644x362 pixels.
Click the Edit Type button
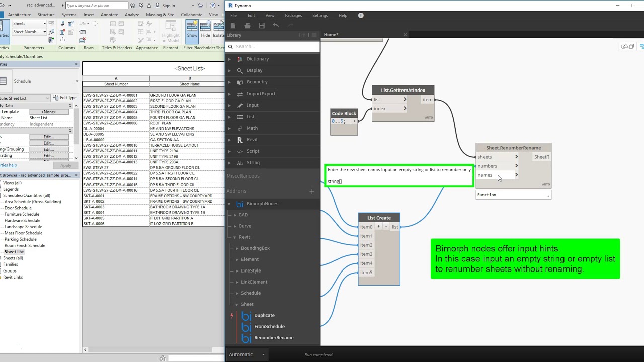click(65, 98)
